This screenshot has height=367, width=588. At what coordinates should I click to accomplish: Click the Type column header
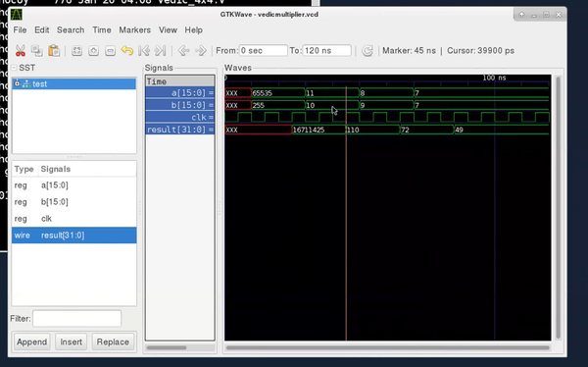(24, 169)
